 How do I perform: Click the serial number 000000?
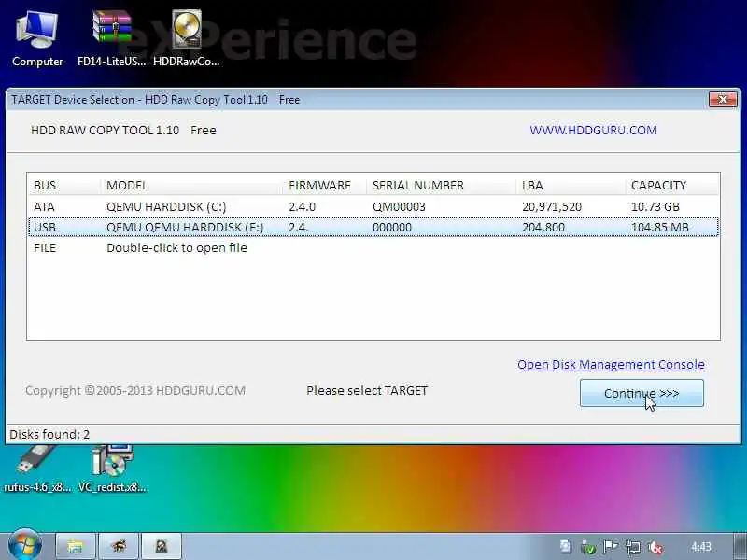391,227
